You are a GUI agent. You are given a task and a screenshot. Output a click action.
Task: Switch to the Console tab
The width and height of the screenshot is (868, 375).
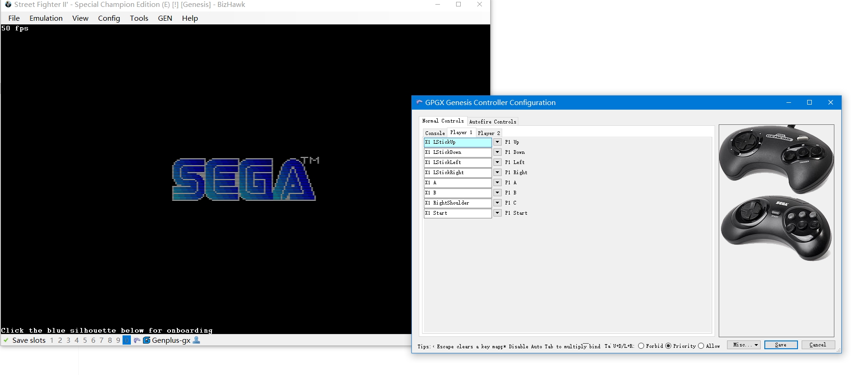pyautogui.click(x=435, y=133)
